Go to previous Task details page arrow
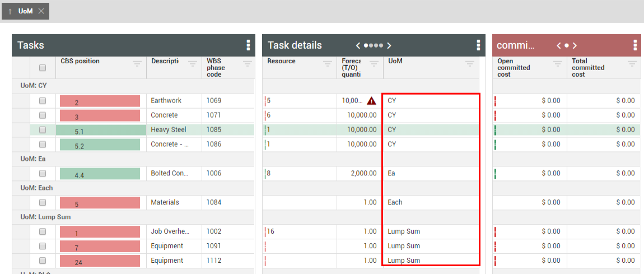644x274 pixels. (x=358, y=45)
